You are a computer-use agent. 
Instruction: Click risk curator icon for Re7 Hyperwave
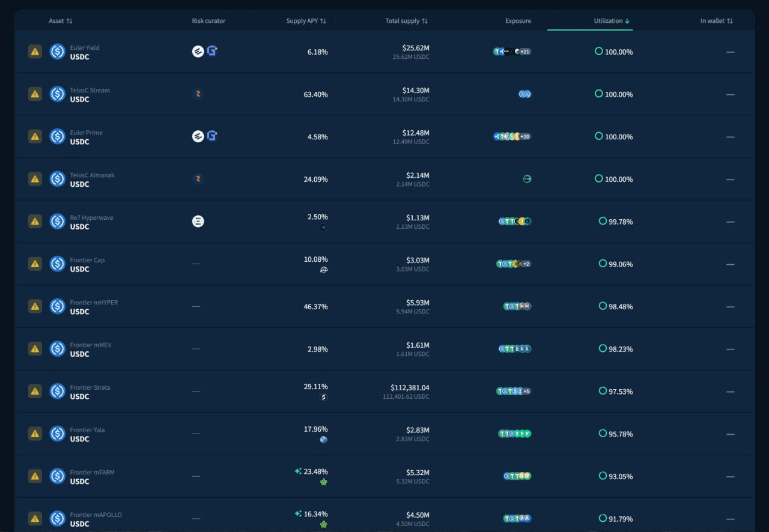pyautogui.click(x=198, y=222)
